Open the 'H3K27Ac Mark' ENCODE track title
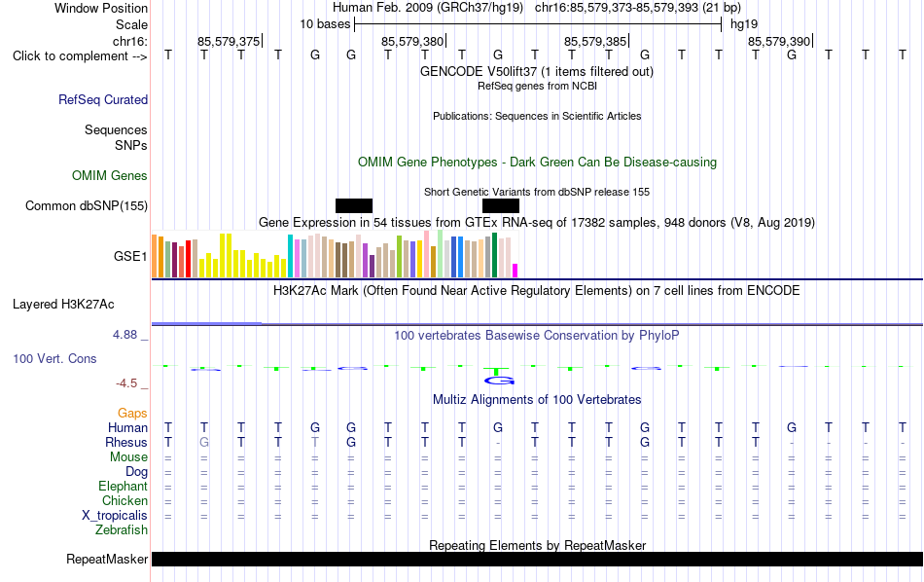The height and width of the screenshot is (582, 924). pyautogui.click(x=536, y=291)
